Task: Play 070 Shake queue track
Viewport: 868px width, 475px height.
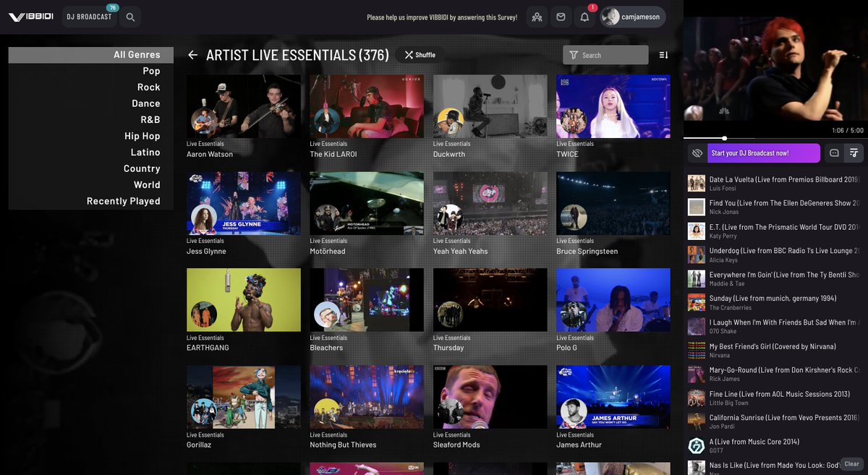Action: [x=775, y=326]
